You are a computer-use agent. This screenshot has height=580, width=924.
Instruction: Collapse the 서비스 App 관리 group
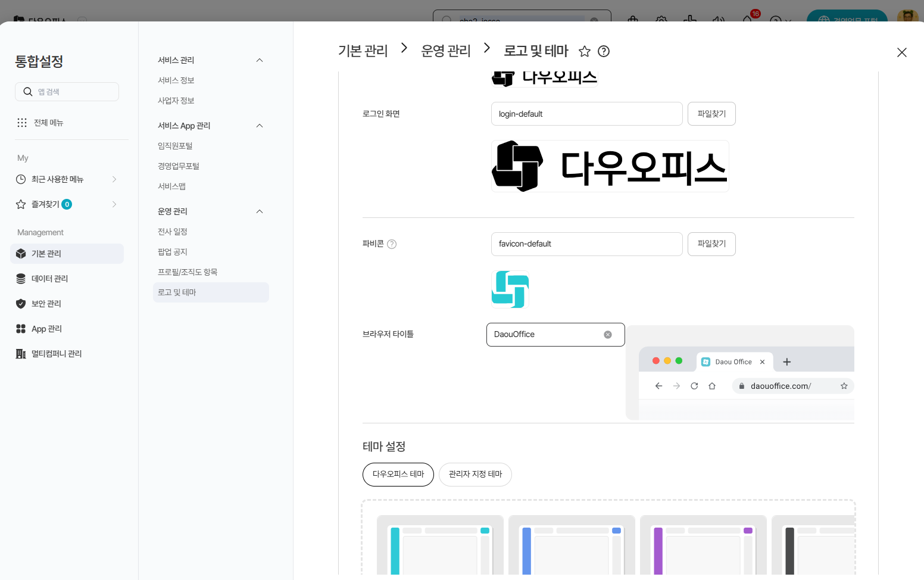pyautogui.click(x=260, y=126)
